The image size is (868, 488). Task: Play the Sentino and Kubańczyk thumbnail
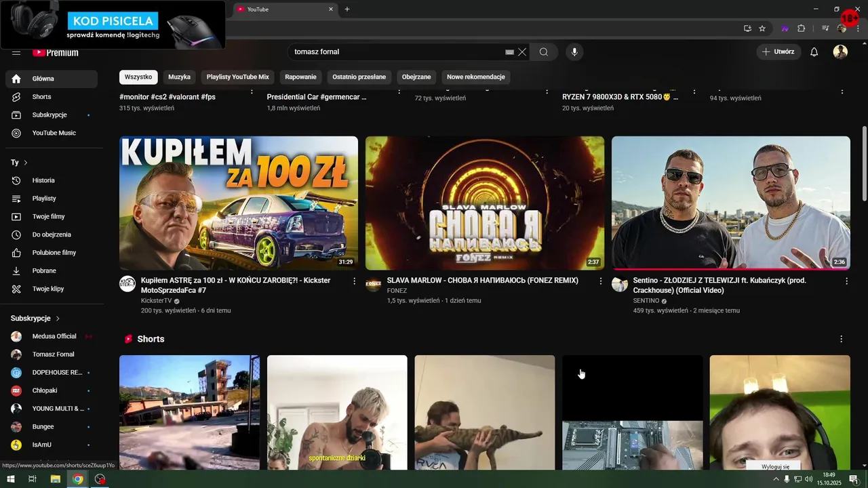(731, 203)
